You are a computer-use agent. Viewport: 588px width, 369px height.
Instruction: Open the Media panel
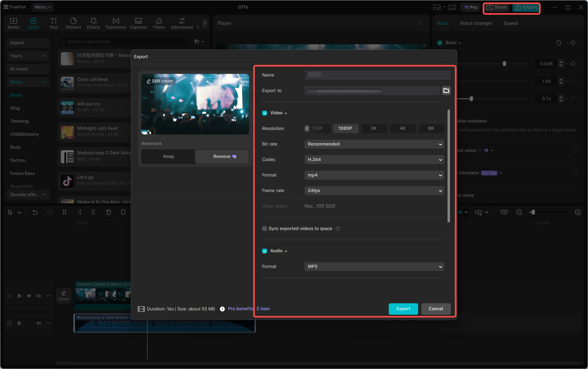(x=13, y=23)
